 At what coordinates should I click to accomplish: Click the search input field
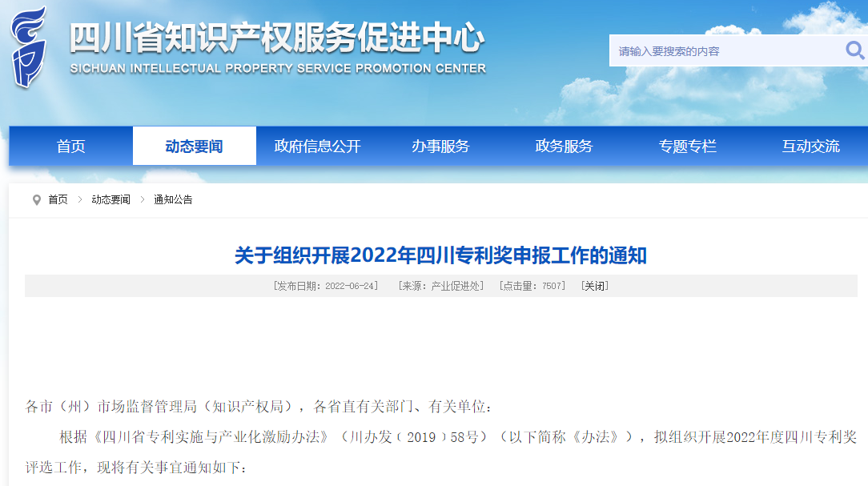click(x=725, y=51)
